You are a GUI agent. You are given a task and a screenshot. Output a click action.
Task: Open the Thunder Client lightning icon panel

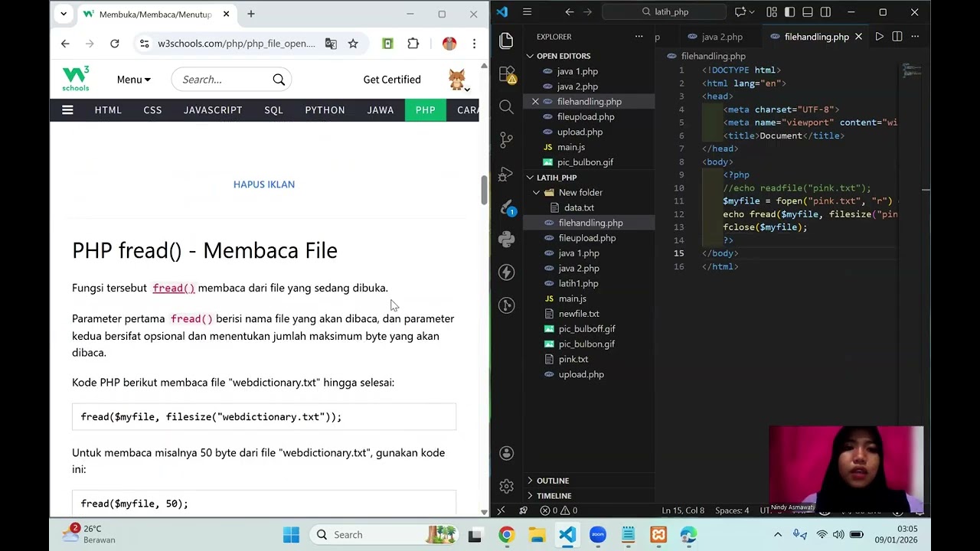506,272
